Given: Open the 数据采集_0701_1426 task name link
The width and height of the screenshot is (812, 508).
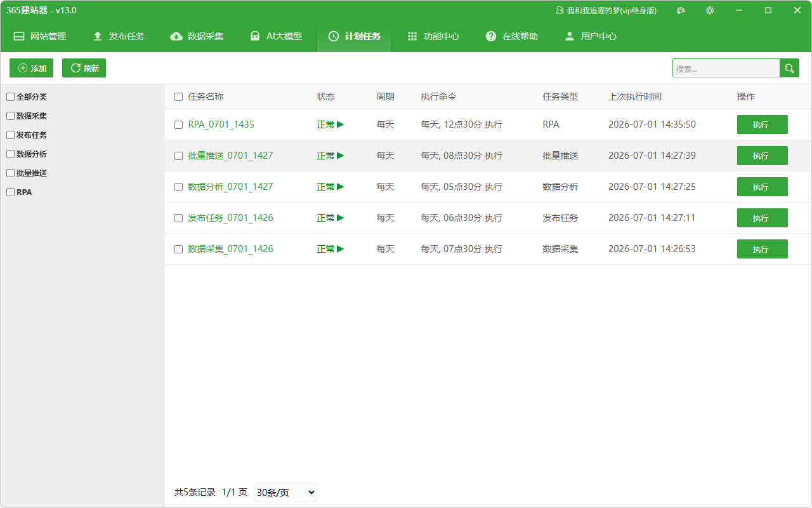Looking at the screenshot, I should tap(230, 249).
